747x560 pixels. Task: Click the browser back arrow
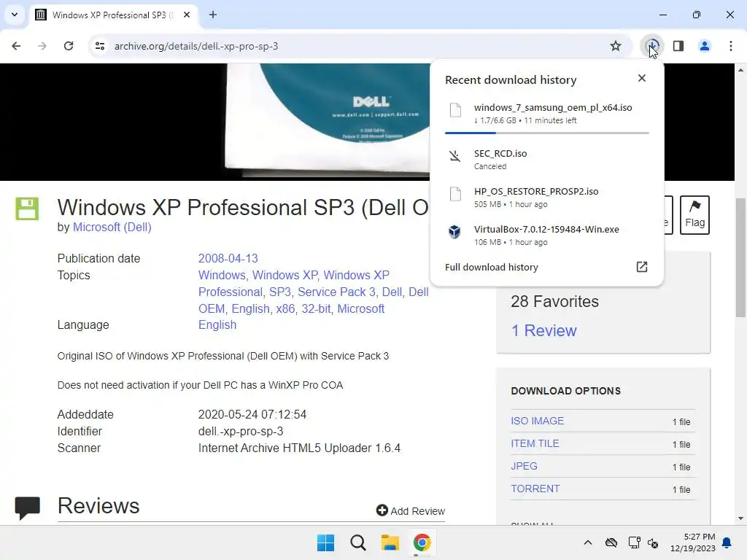click(x=16, y=46)
